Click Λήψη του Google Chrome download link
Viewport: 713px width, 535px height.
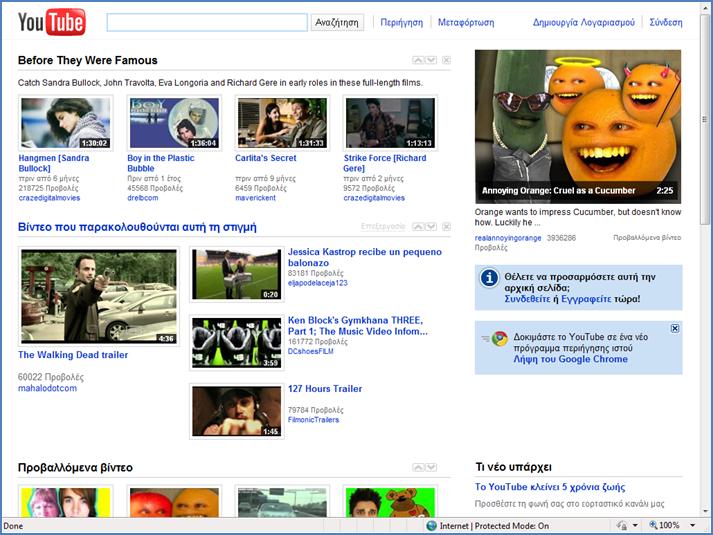[570, 359]
